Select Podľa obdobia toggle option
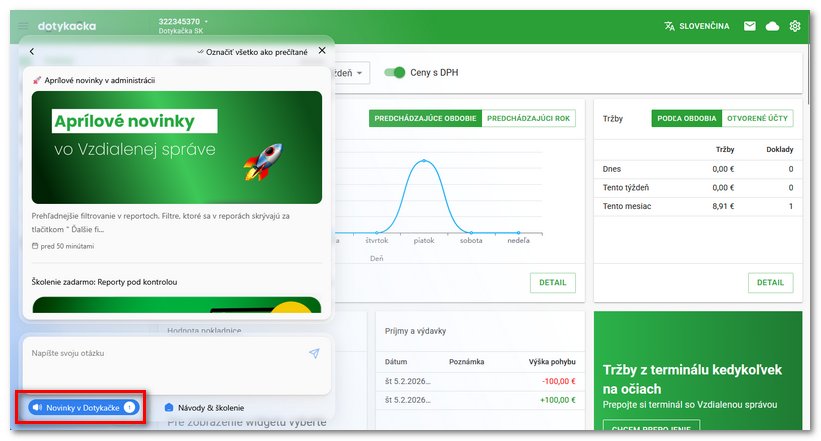Image resolution: width=821 pixels, height=441 pixels. tap(686, 118)
